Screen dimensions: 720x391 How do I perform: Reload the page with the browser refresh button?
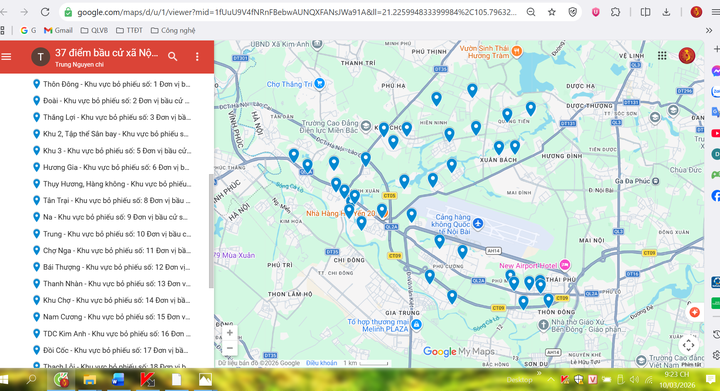tap(45, 12)
